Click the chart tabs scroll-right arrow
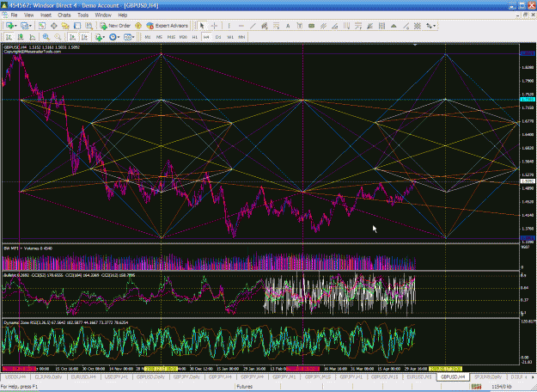The width and height of the screenshot is (537, 392). pyautogui.click(x=533, y=377)
